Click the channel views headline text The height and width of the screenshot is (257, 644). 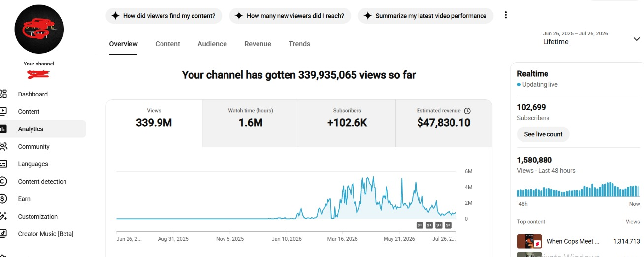[x=299, y=75]
